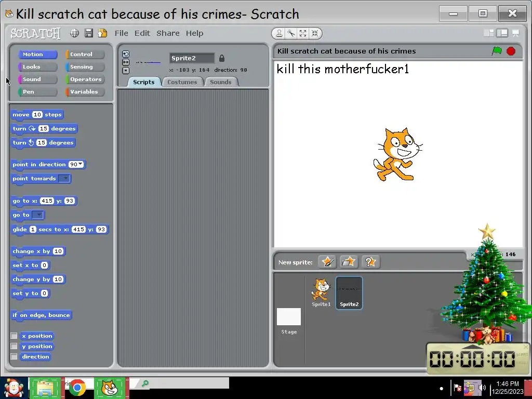Enable the x position stage monitor checkbox
532x399 pixels.
click(14, 336)
